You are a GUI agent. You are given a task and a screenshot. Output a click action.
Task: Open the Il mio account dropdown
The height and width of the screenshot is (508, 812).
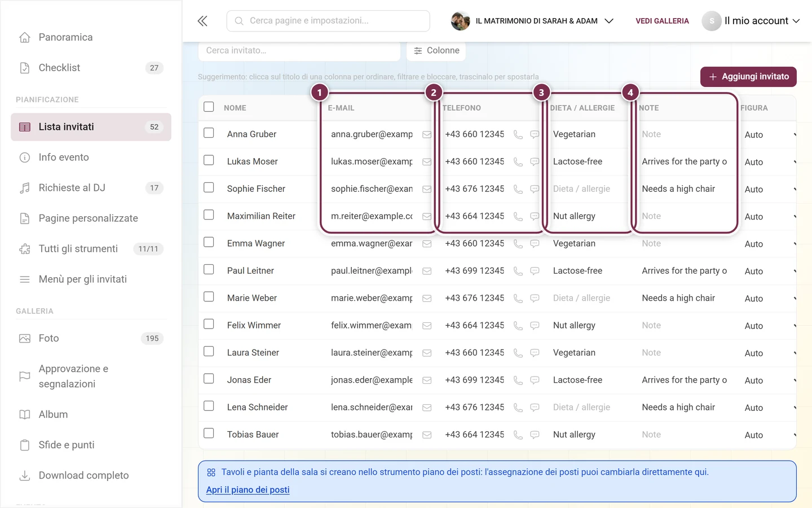[751, 21]
